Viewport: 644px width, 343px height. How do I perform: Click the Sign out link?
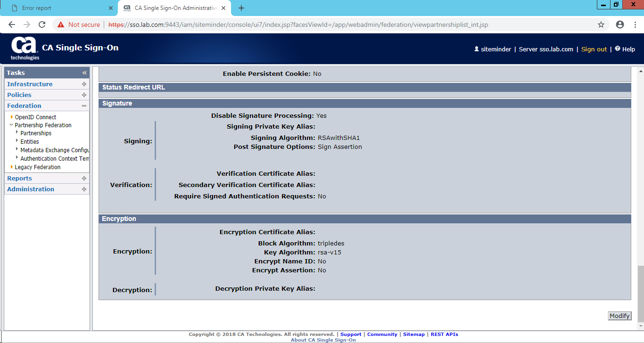[x=594, y=49]
